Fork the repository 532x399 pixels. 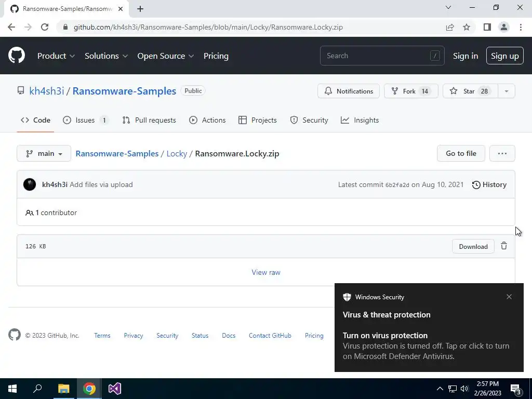tap(411, 91)
